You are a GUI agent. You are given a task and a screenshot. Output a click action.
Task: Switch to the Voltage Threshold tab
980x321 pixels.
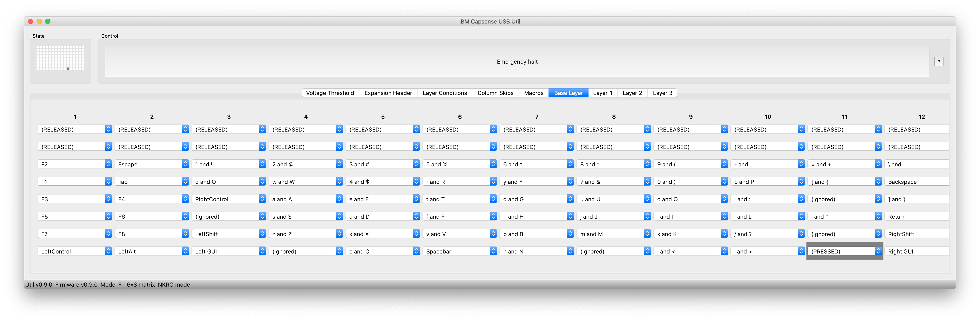[x=330, y=93]
